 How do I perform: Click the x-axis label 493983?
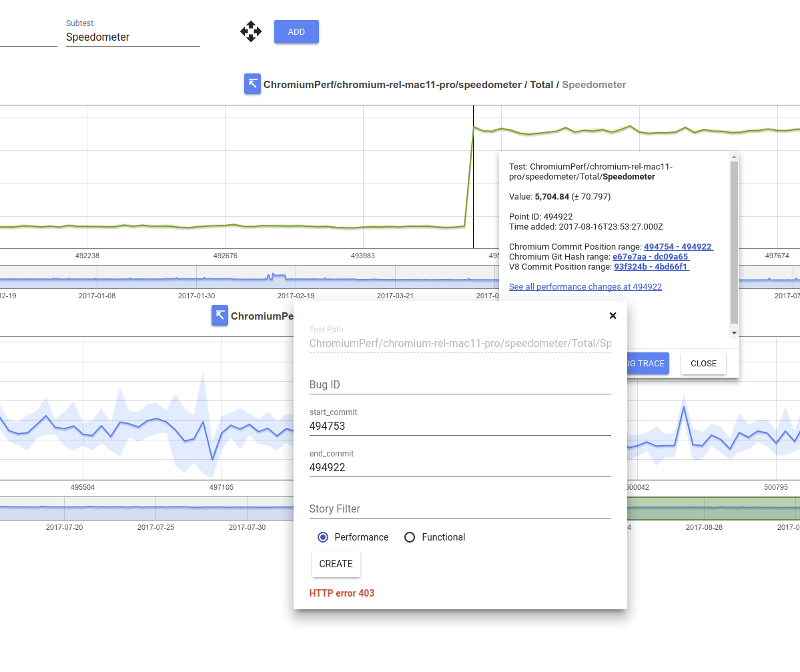(x=363, y=256)
